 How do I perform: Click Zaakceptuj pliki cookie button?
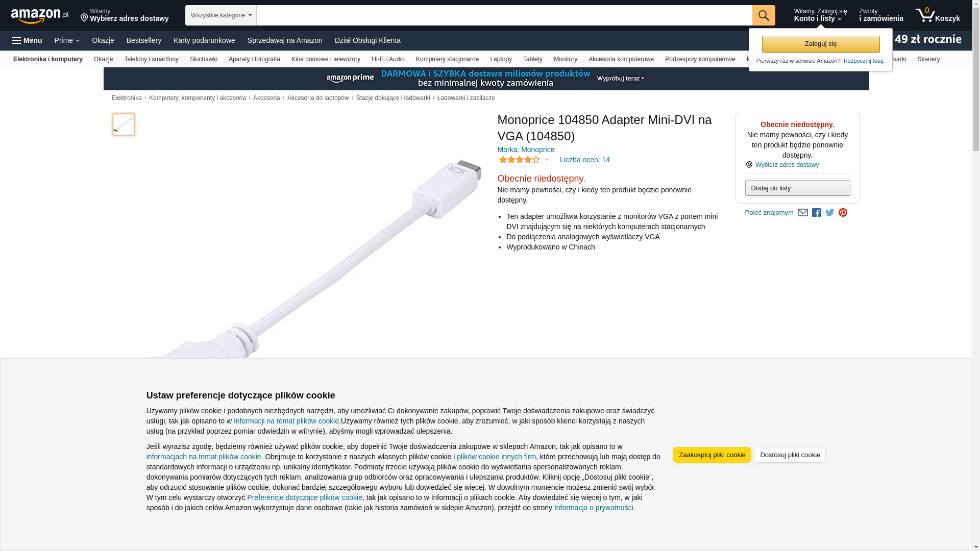coord(712,455)
